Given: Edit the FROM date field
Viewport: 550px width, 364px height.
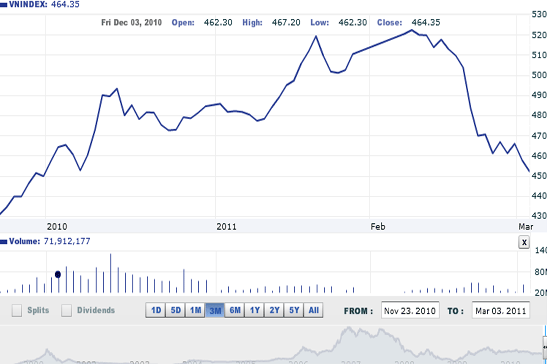Looking at the screenshot, I should pyautogui.click(x=410, y=311).
